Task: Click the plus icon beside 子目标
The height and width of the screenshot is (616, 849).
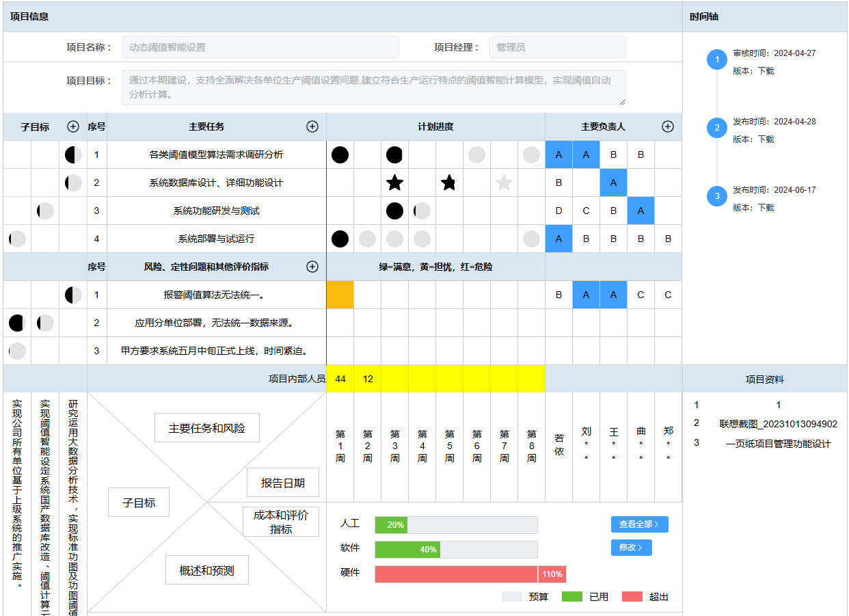Action: click(73, 126)
